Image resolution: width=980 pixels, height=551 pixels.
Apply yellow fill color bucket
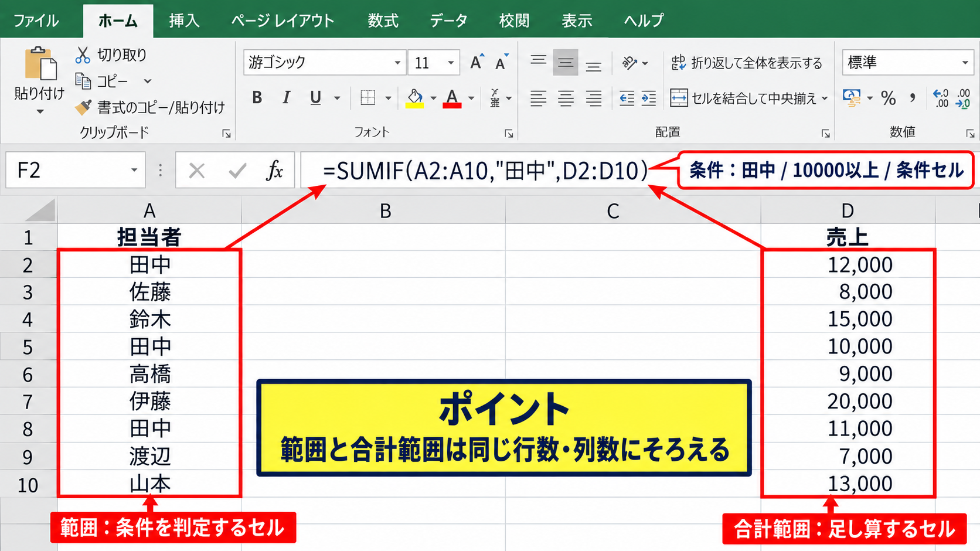click(x=415, y=98)
